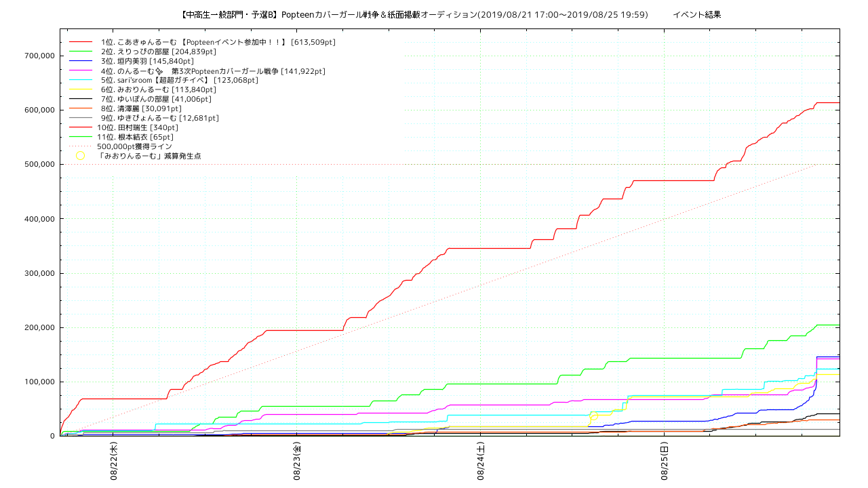Click the 08/24(土) x-axis date label
The width and height of the screenshot is (868, 488).
tap(481, 462)
